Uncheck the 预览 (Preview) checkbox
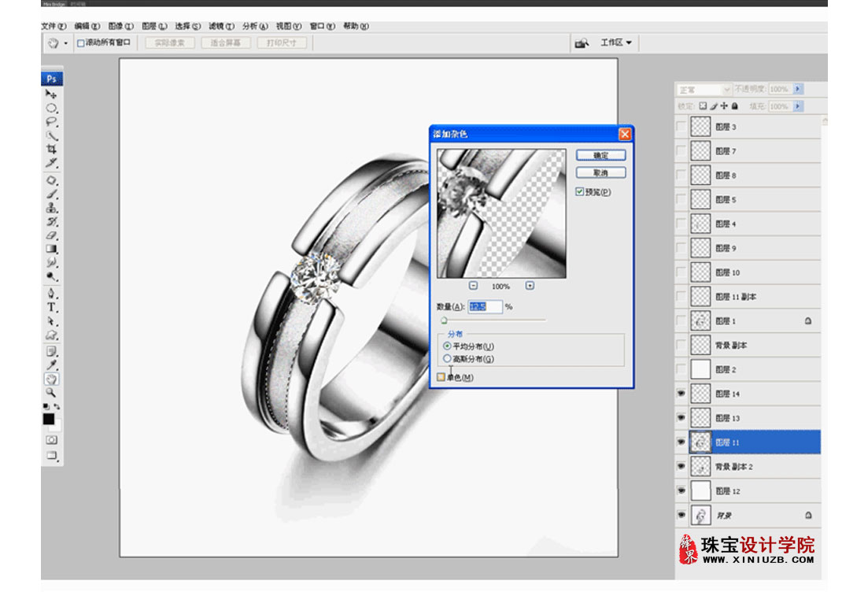868x592 pixels. click(x=580, y=191)
